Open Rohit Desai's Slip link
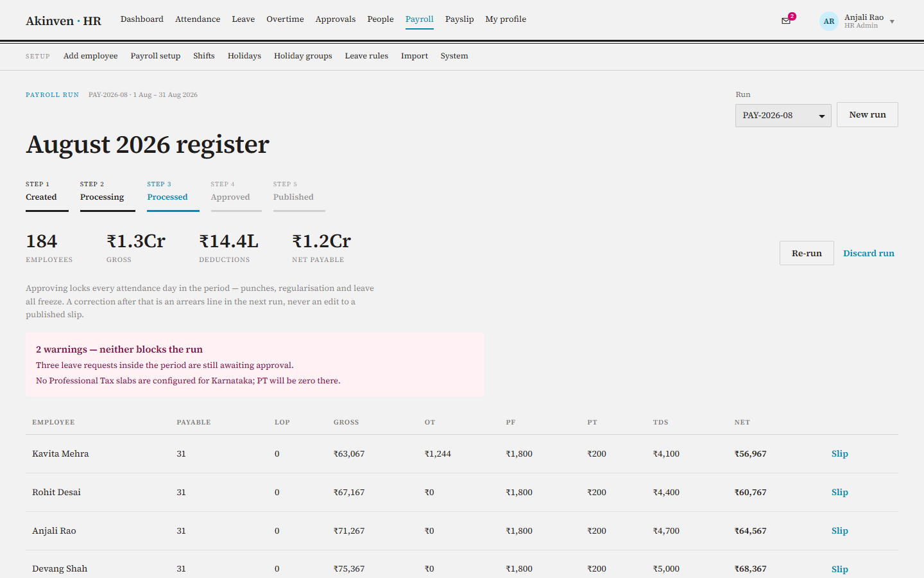The width and height of the screenshot is (924, 578). tap(840, 492)
